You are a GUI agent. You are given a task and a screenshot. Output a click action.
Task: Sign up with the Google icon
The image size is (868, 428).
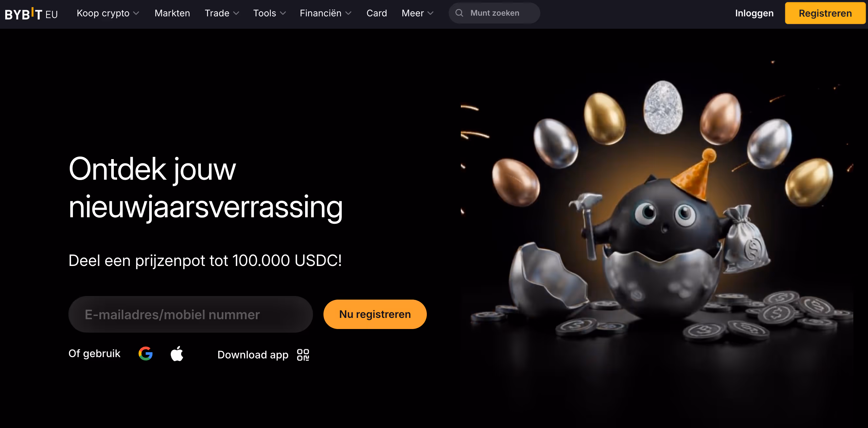[x=146, y=354]
